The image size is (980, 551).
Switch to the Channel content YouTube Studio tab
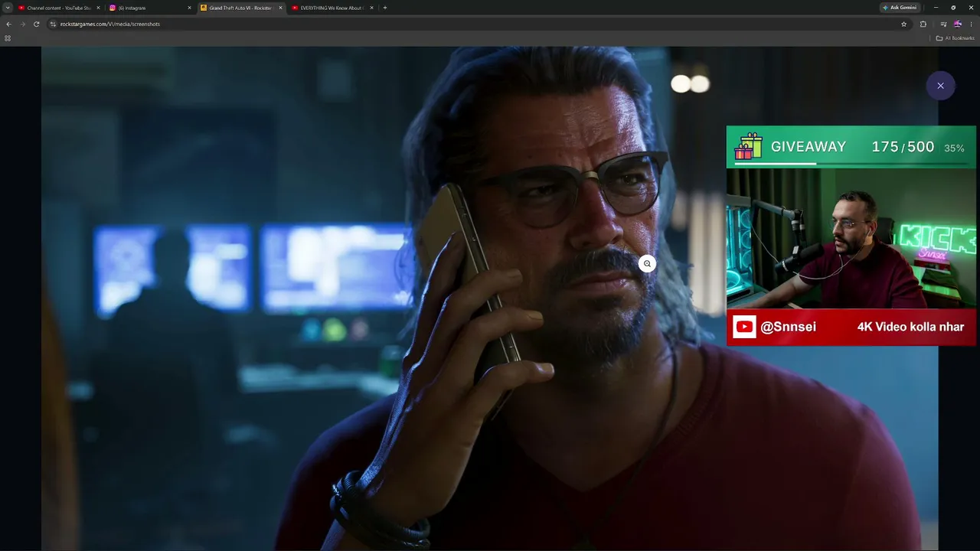click(x=59, y=8)
